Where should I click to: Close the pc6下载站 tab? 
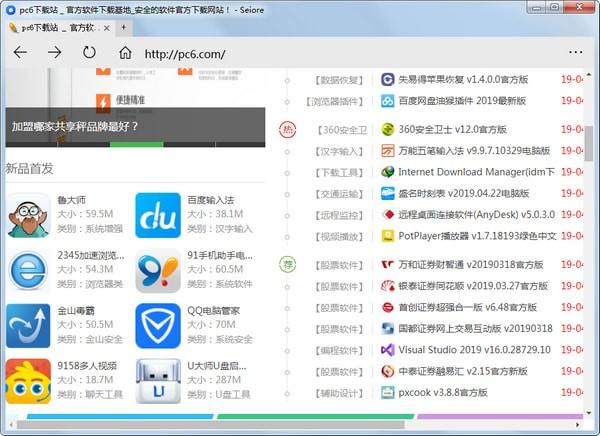[x=107, y=28]
